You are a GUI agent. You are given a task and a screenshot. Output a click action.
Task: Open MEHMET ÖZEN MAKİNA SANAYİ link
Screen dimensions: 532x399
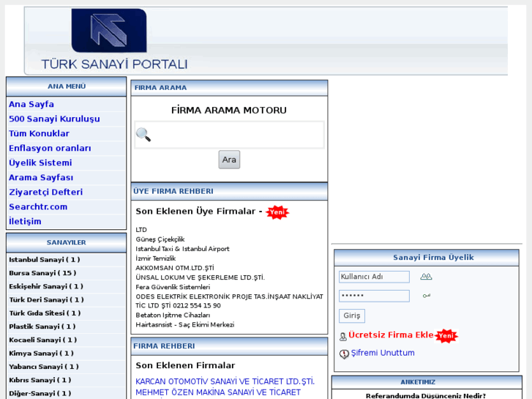pos(218,392)
